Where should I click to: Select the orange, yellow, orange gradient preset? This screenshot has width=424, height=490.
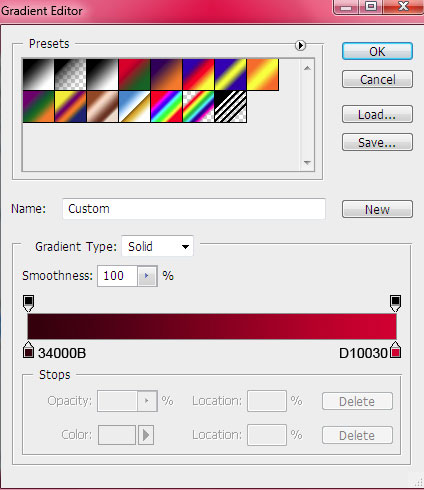[x=262, y=74]
